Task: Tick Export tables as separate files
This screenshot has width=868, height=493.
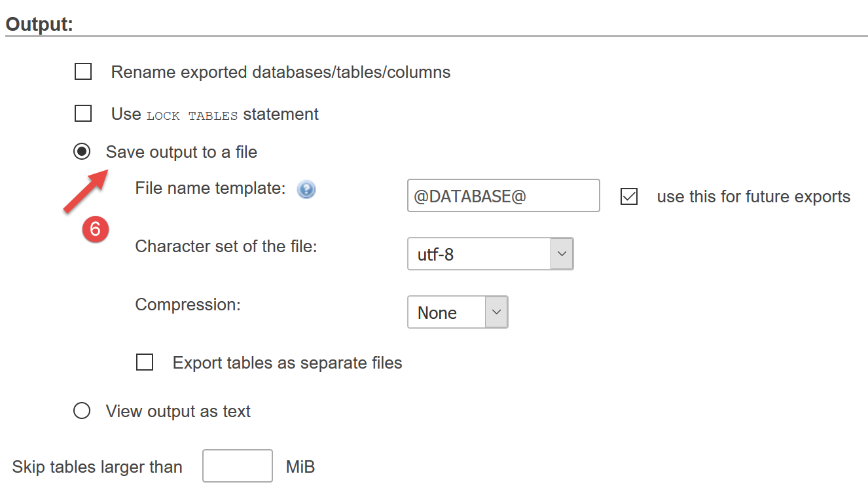Action: tap(145, 362)
